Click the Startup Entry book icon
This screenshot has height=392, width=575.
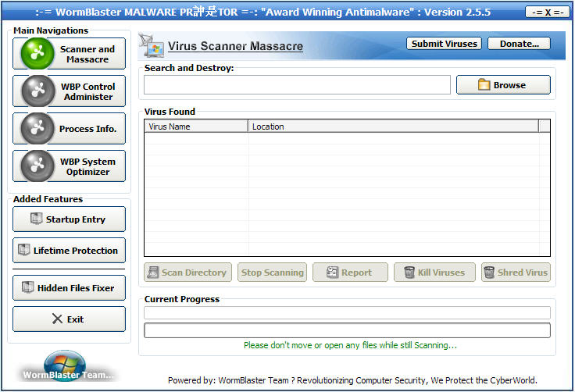(x=36, y=219)
